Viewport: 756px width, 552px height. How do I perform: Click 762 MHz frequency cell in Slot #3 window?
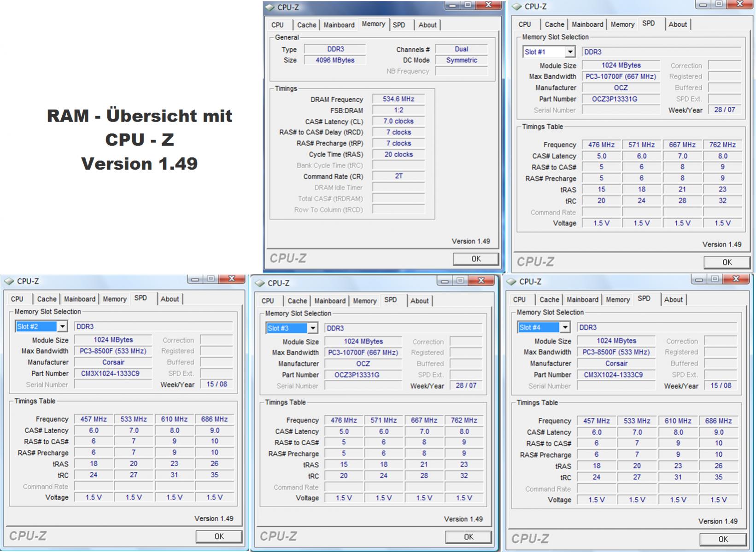[464, 420]
